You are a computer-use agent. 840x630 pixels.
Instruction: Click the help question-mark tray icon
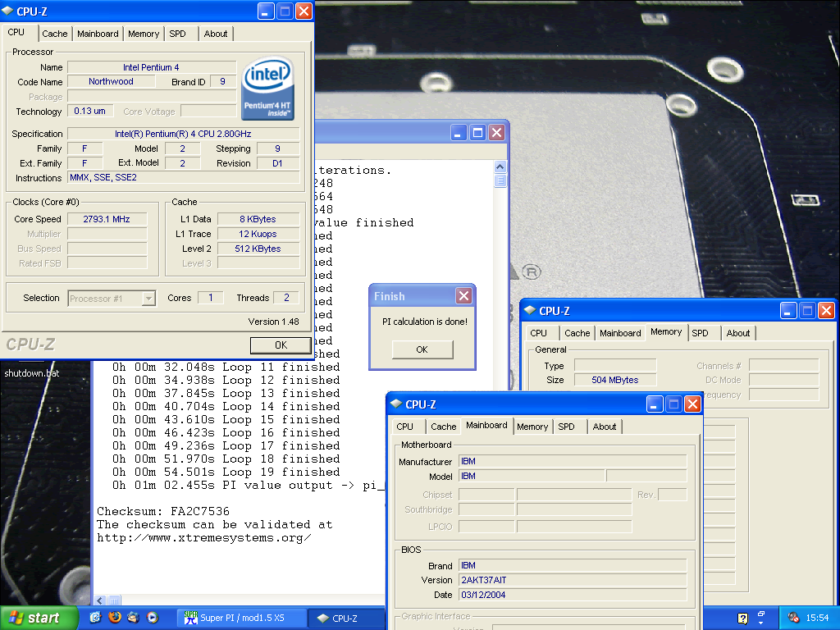pos(742,619)
